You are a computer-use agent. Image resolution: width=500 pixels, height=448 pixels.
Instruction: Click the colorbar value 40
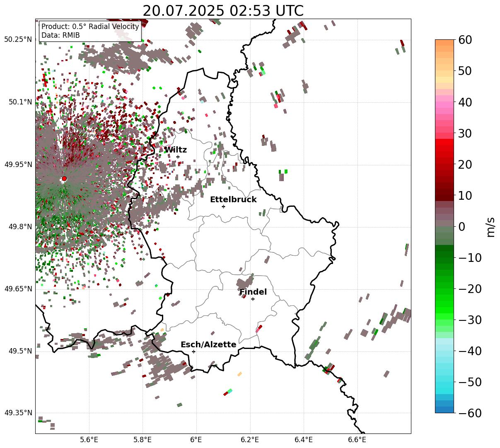465,102
